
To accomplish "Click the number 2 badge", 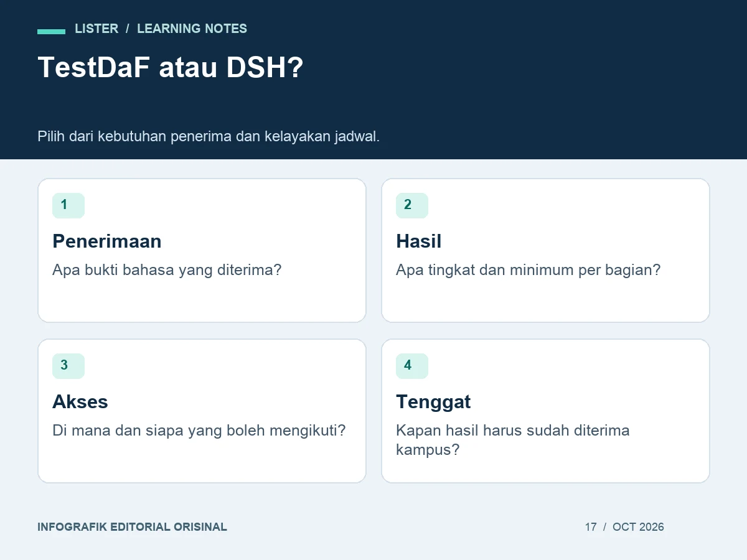I will [412, 205].
